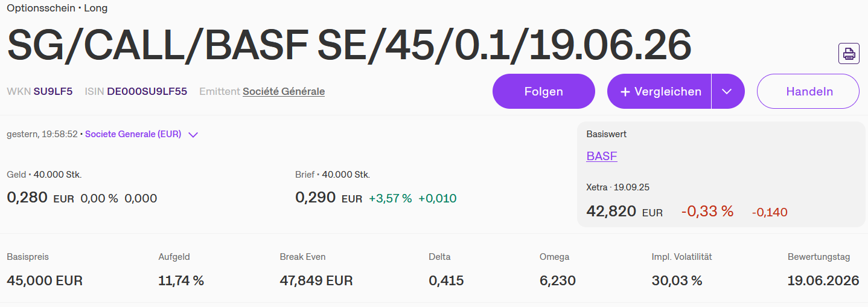Click the Basispreis value 45,000 EUR

pyautogui.click(x=45, y=281)
